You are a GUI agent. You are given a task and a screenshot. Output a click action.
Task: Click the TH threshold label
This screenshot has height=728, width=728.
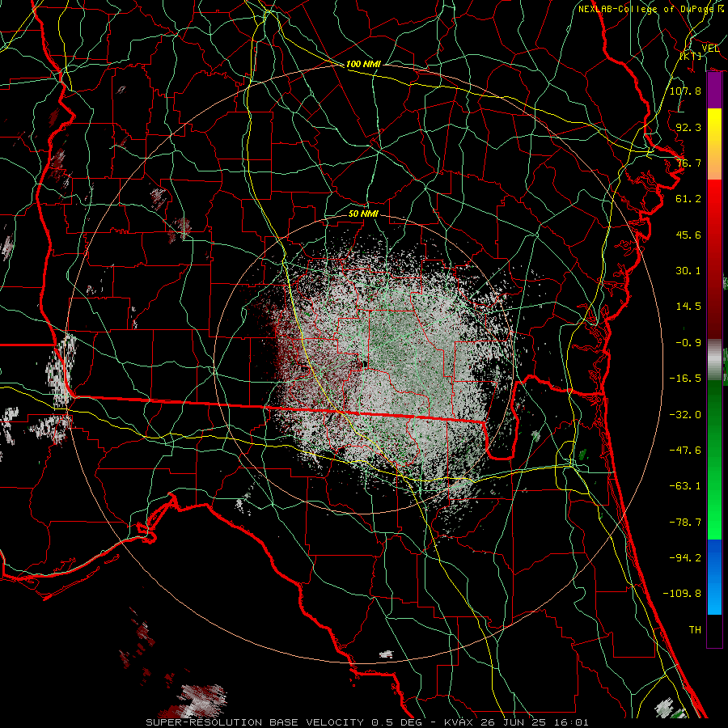coord(695,630)
